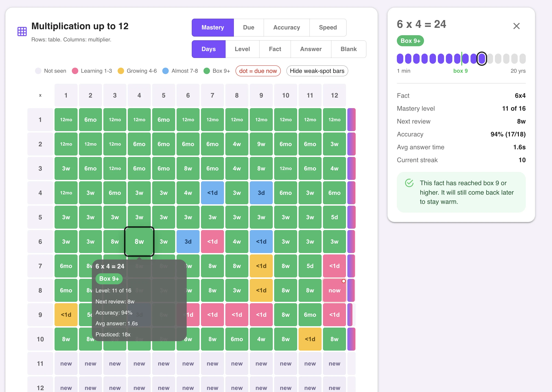Click column header 7
This screenshot has width=552, height=392.
[212, 95]
